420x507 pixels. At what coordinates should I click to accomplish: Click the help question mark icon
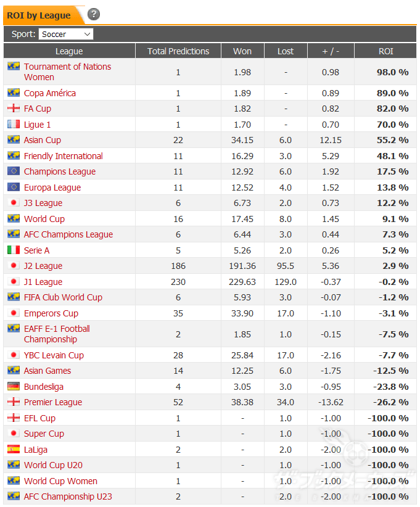94,14
